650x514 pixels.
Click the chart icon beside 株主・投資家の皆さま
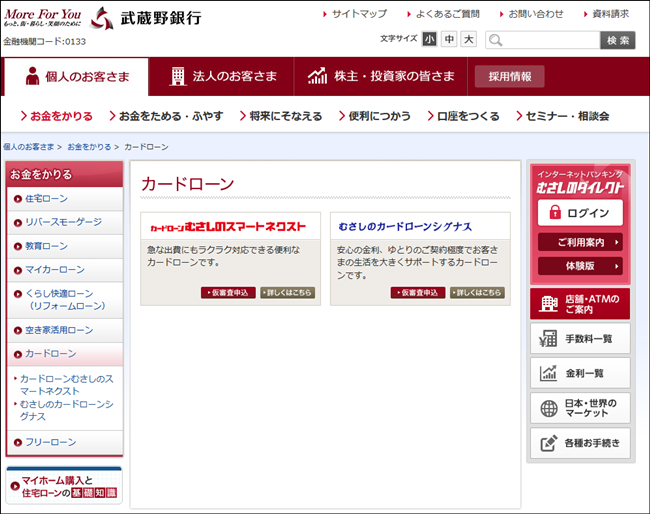(x=317, y=76)
